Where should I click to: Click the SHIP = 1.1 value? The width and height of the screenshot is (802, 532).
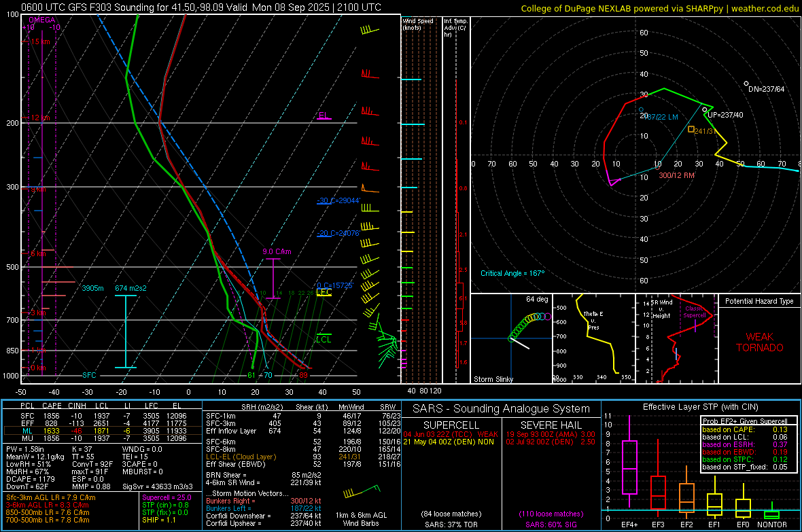pos(159,520)
